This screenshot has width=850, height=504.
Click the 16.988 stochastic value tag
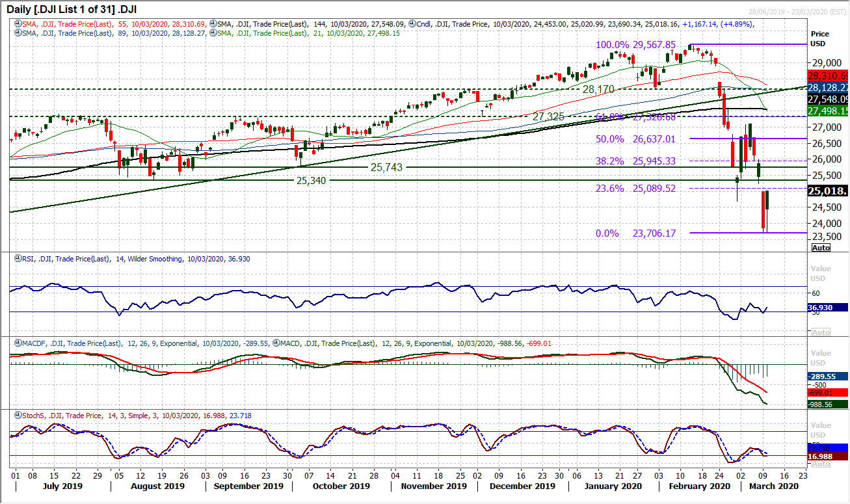coord(827,457)
